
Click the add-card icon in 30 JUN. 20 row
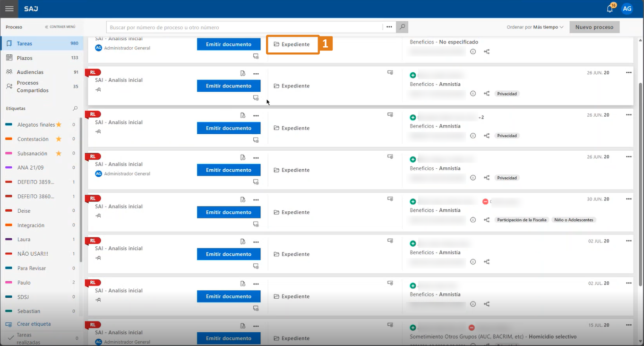(390, 199)
